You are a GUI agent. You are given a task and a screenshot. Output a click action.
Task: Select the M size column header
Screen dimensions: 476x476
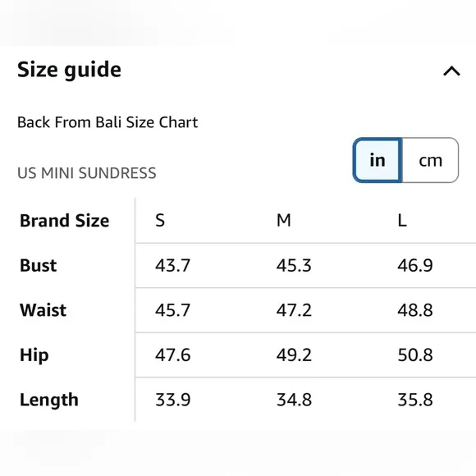284,220
